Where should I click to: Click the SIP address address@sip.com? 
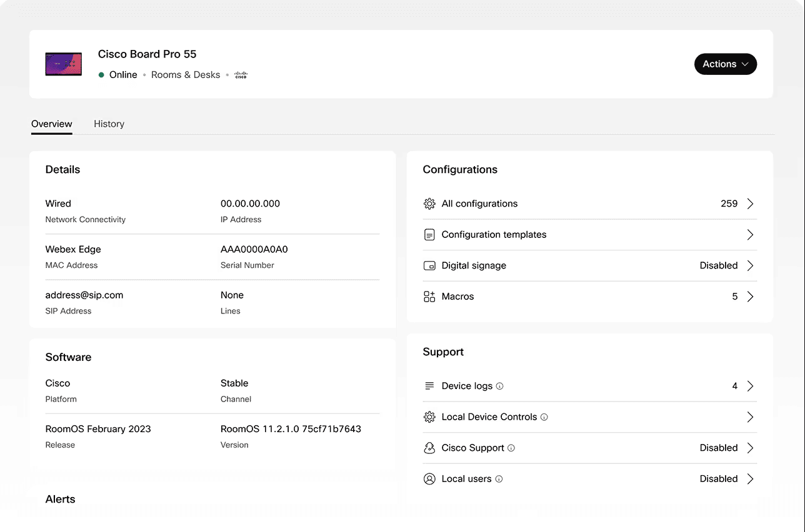point(84,295)
